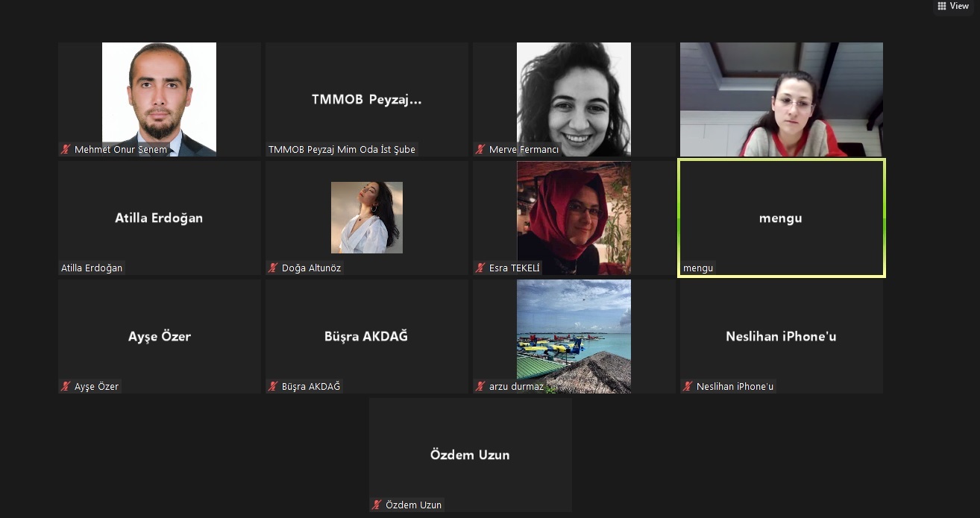Click the 'mengu' name label at tile bottom
The width and height of the screenshot is (980, 518).
coord(698,268)
